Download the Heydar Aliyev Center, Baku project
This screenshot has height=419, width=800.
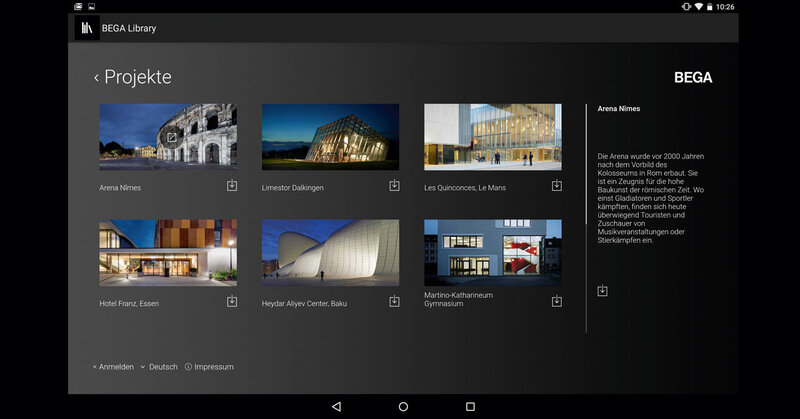(x=394, y=301)
